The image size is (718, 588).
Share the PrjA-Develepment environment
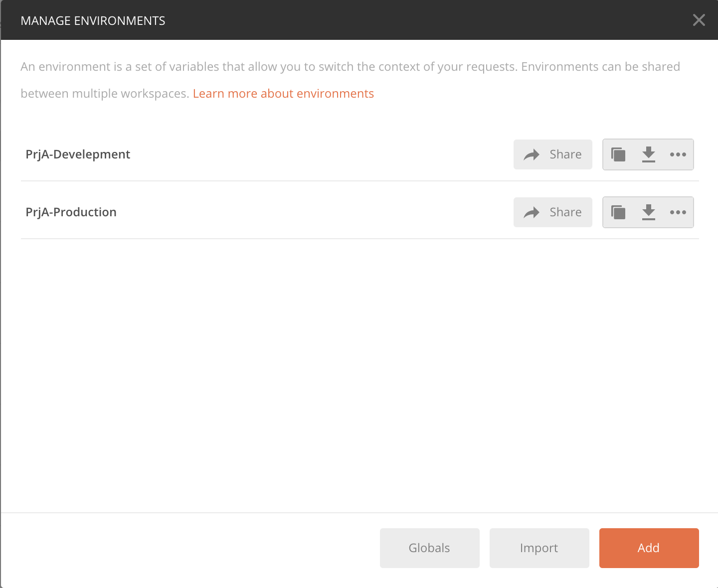553,154
